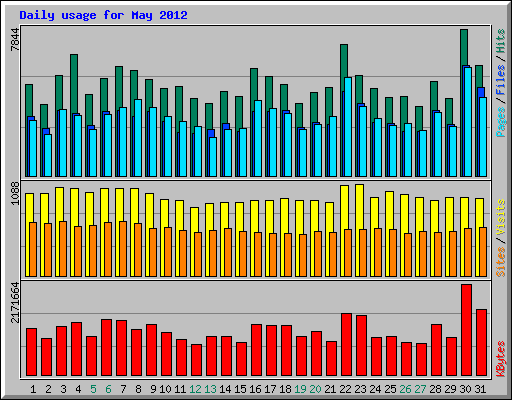Click day label 8 on x-axis
512x400 pixels.
(x=138, y=389)
